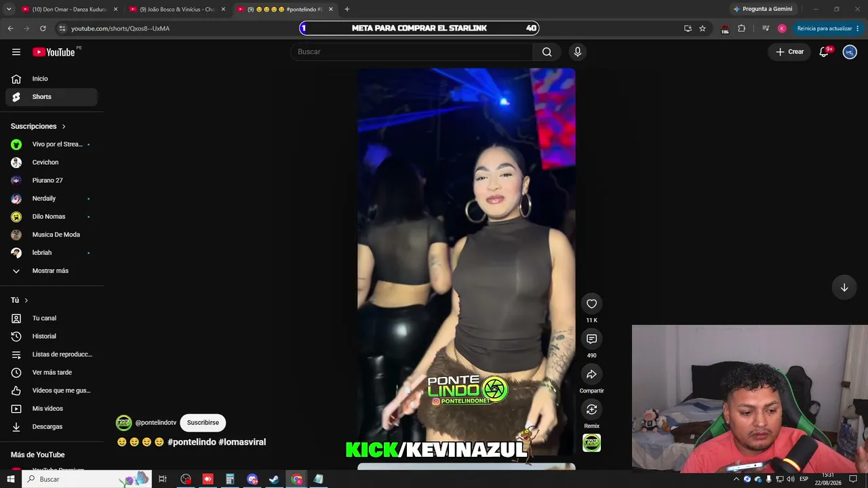Viewport: 868px width, 488px height.
Task: Go to the YouTube home logo
Action: click(54, 52)
